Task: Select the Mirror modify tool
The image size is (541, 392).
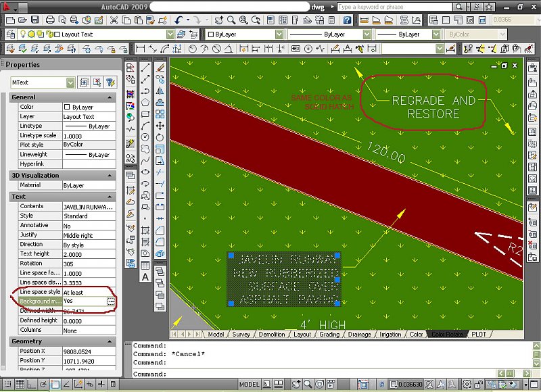Action: 160,91
